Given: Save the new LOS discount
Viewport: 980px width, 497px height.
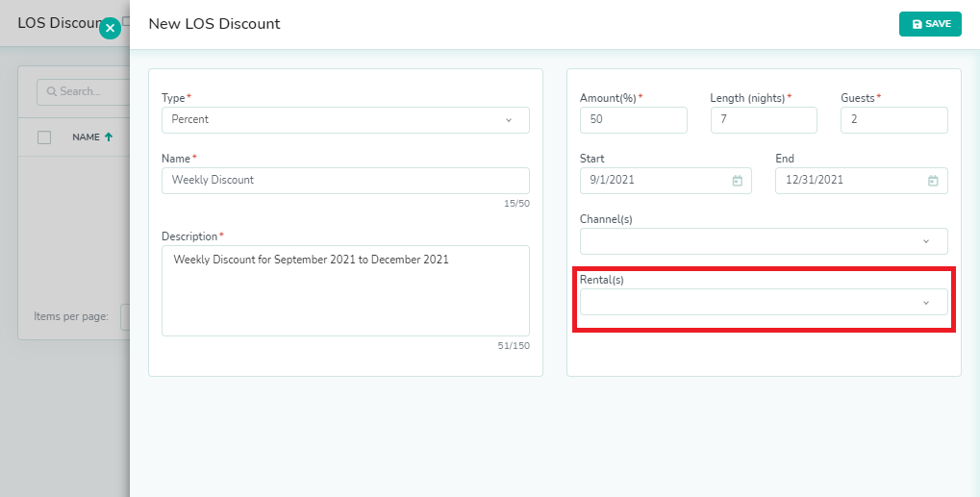Looking at the screenshot, I should pyautogui.click(x=930, y=24).
